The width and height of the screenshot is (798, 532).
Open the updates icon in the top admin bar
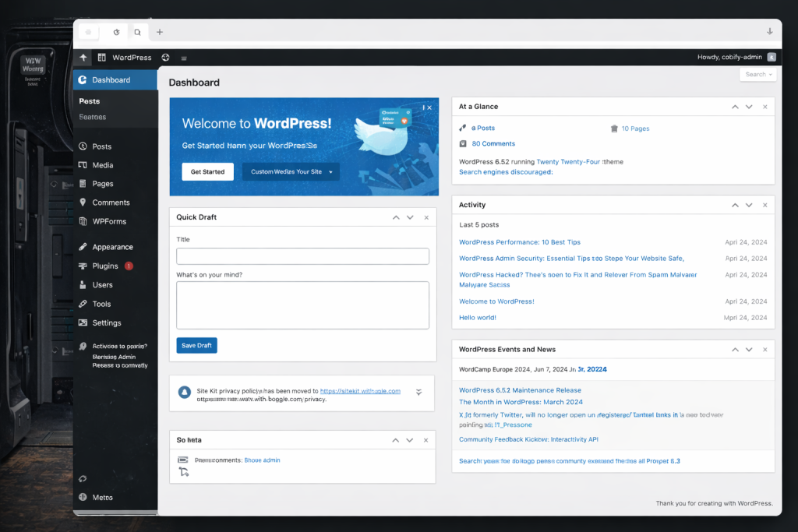[164, 57]
